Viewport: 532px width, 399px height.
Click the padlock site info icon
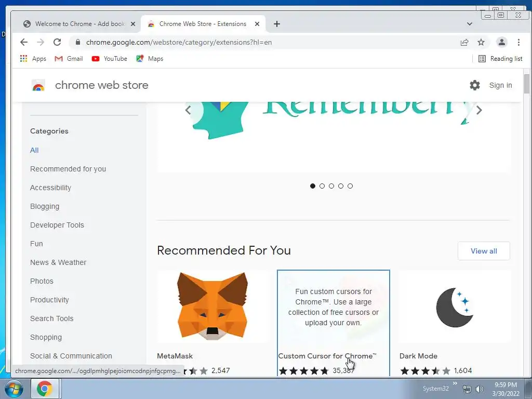coord(78,42)
